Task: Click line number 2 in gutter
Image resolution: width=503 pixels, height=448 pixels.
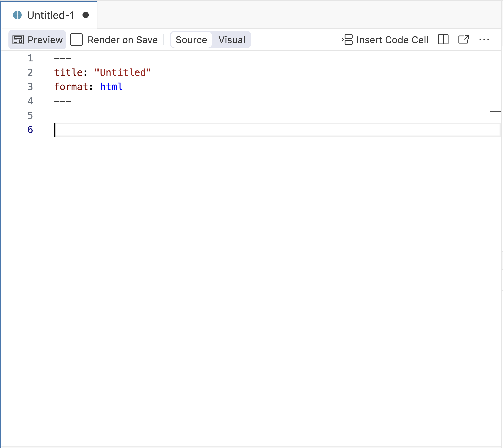Action: (30, 72)
